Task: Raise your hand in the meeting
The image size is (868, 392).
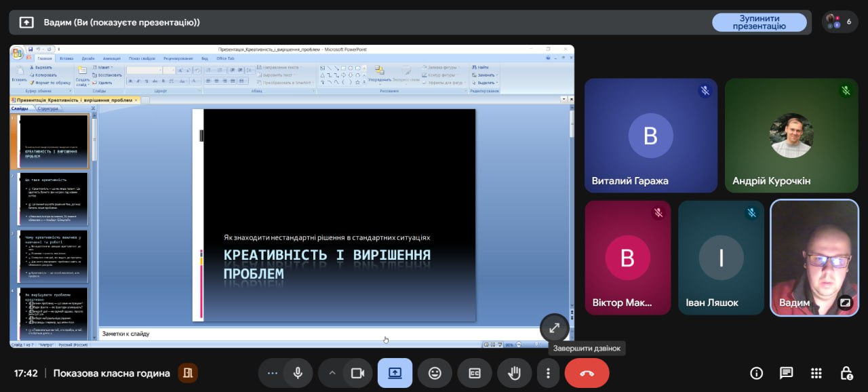Action: tap(515, 373)
